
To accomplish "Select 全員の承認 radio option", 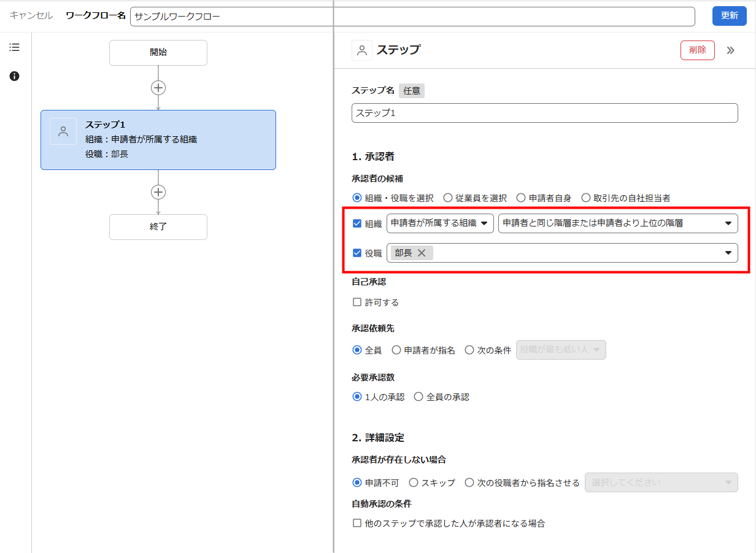I will click(x=418, y=396).
